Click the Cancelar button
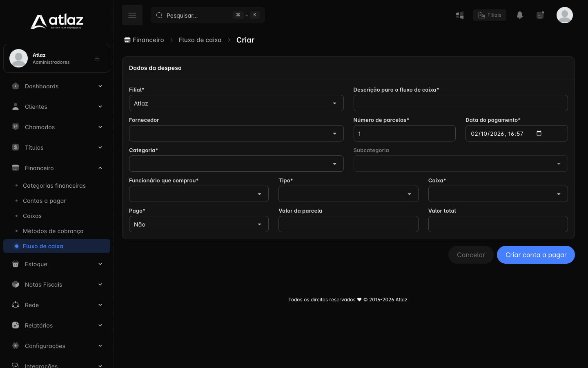The width and height of the screenshot is (588, 368). click(471, 255)
